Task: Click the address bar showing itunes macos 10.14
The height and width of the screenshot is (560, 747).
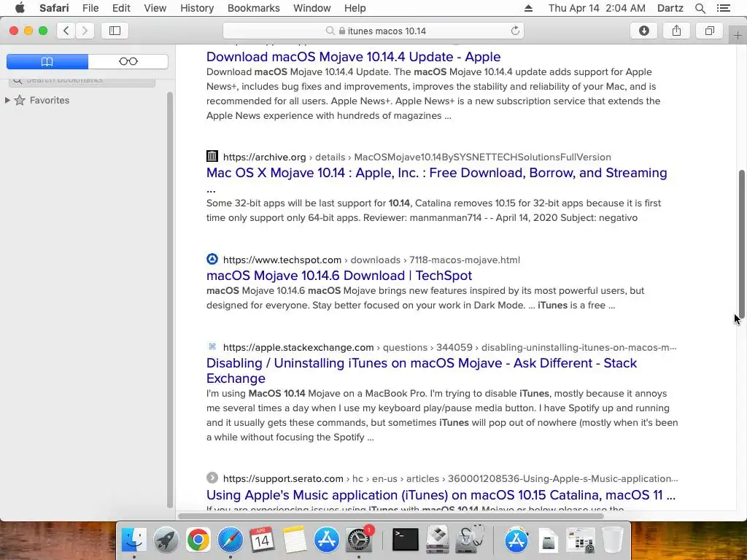Action: click(x=373, y=31)
